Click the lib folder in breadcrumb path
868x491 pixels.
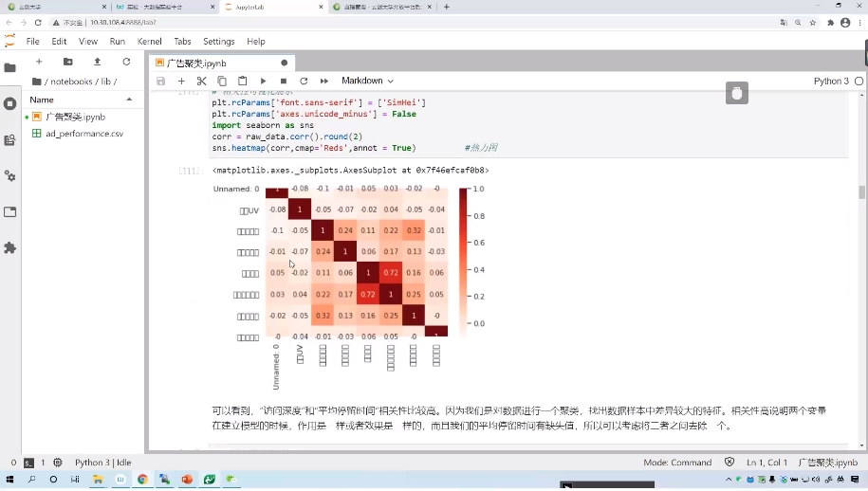tap(103, 82)
